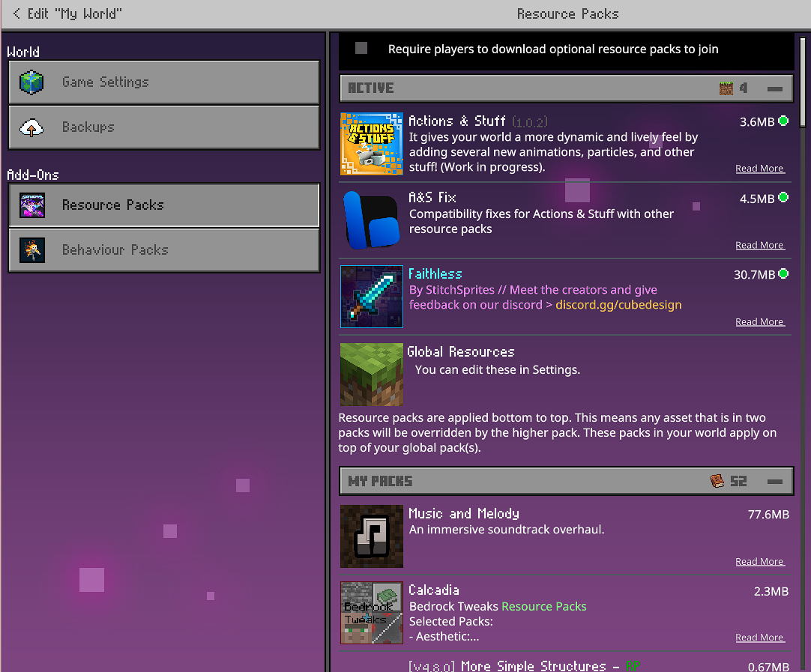Select the Global Resources entry title

[x=461, y=352]
